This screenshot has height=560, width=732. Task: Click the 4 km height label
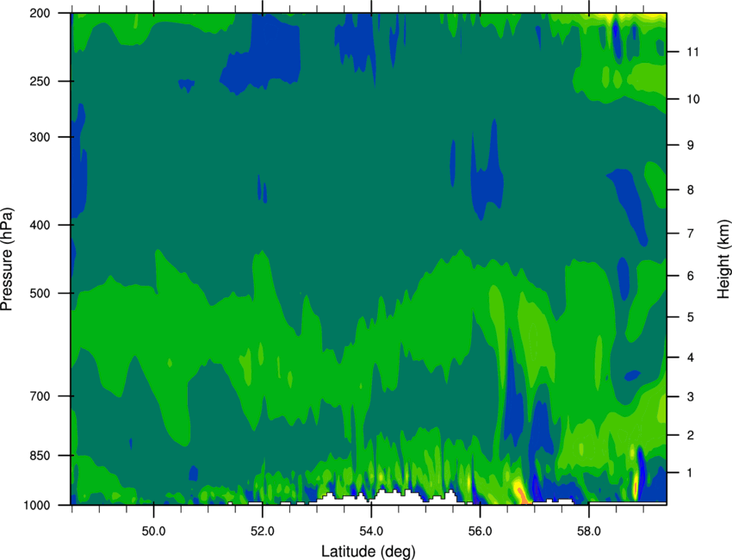coord(690,358)
